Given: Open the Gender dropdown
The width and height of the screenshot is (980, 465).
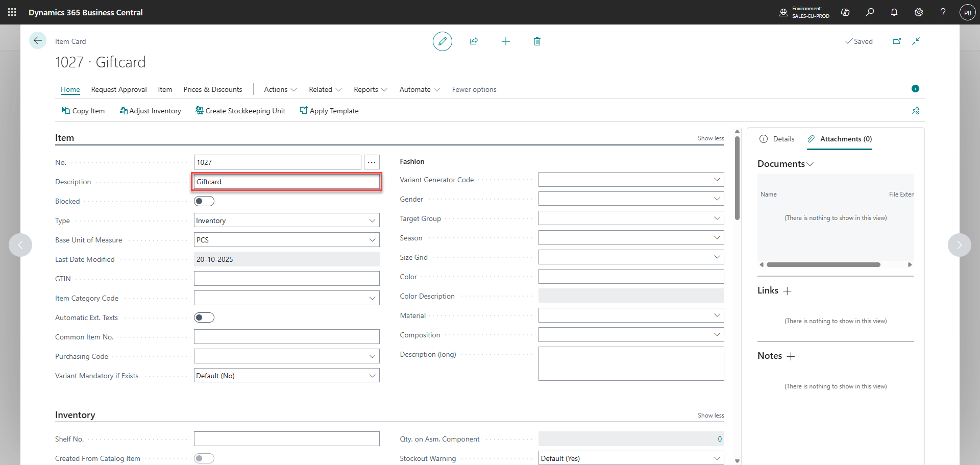Looking at the screenshot, I should tap(717, 199).
